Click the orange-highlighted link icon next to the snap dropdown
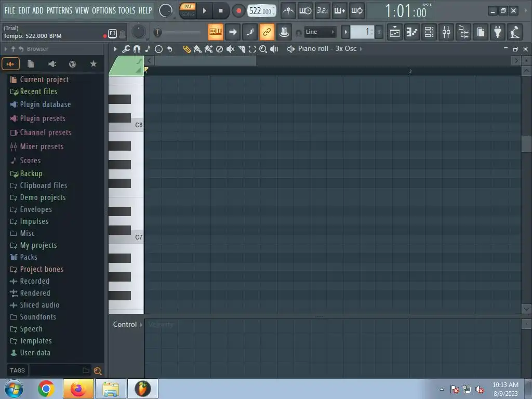This screenshot has width=532, height=399. tap(267, 32)
